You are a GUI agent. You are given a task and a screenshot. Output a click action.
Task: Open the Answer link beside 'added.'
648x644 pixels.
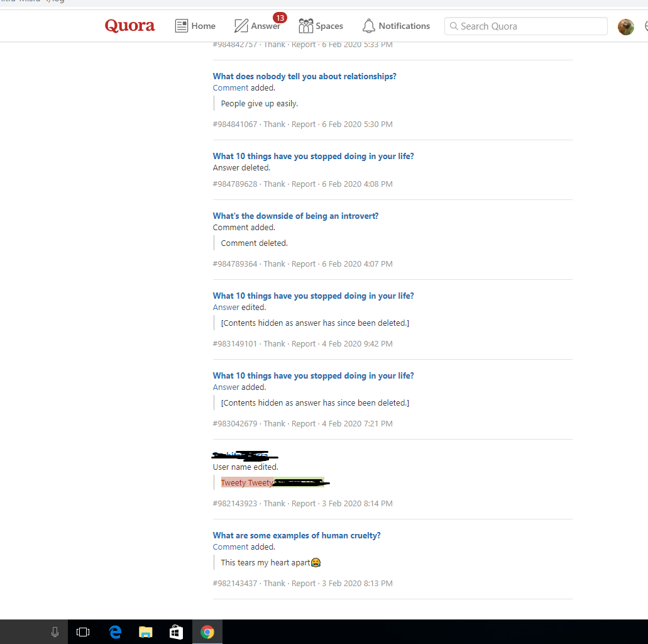pyautogui.click(x=226, y=387)
